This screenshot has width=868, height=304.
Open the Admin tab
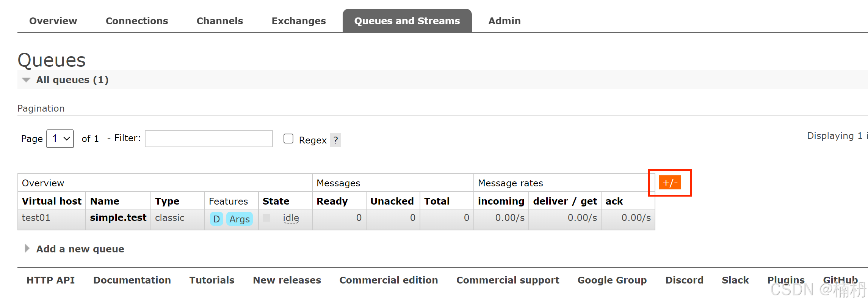click(505, 21)
